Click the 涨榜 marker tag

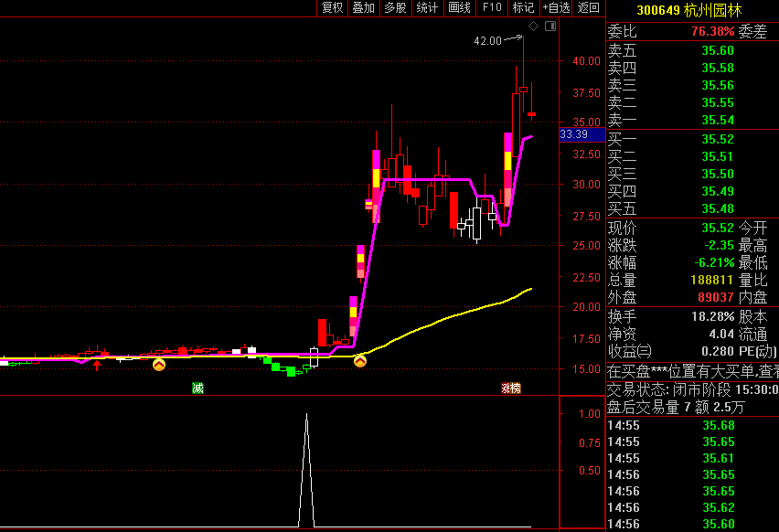[511, 388]
